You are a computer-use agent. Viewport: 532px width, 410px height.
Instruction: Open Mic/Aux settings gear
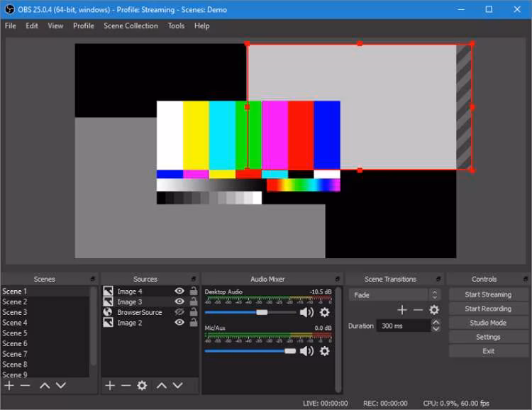325,351
